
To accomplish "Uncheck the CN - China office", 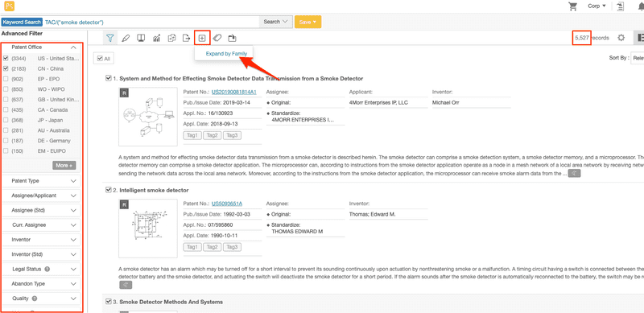I will [6, 68].
